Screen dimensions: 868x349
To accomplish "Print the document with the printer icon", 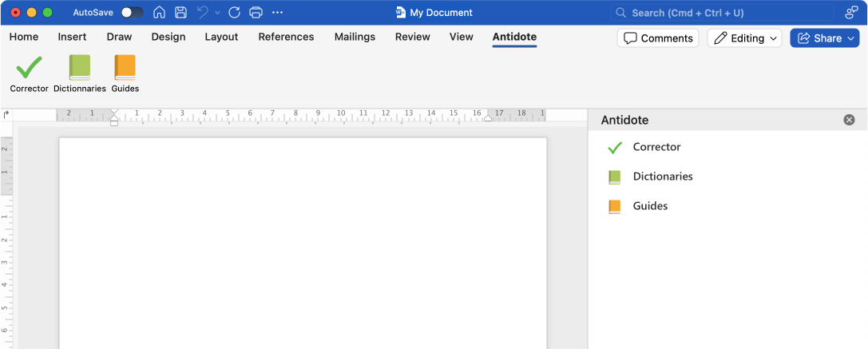I will [x=256, y=13].
